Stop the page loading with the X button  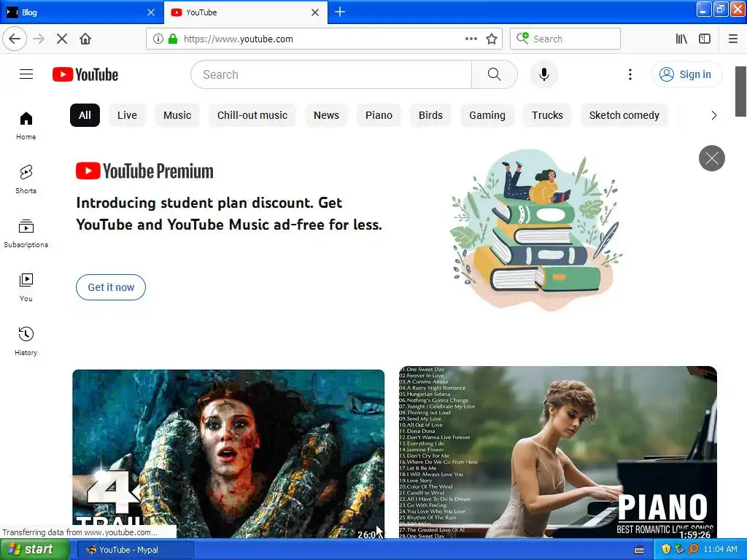click(x=62, y=39)
